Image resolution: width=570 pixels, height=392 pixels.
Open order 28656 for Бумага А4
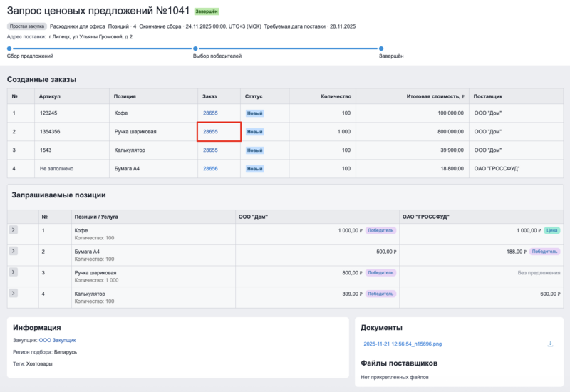point(210,168)
